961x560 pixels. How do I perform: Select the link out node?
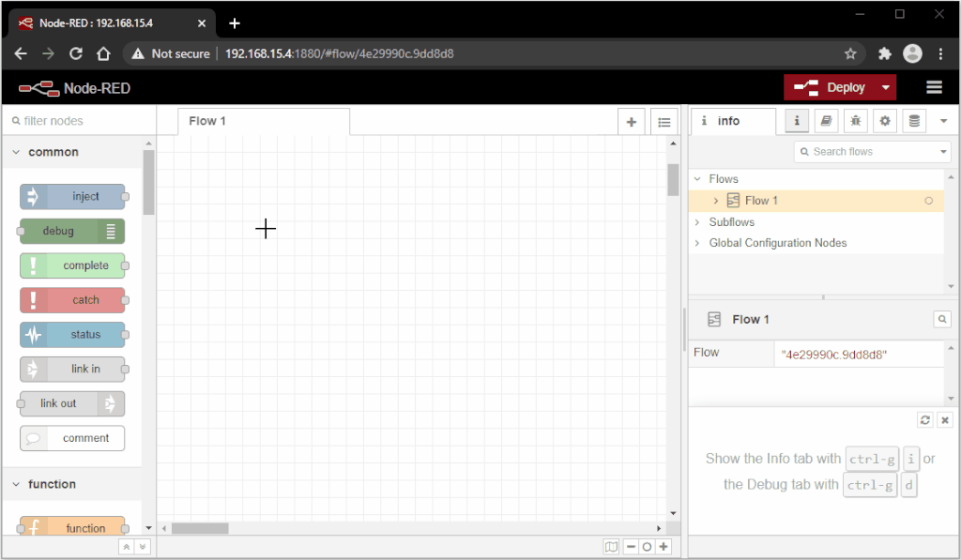[x=72, y=403]
